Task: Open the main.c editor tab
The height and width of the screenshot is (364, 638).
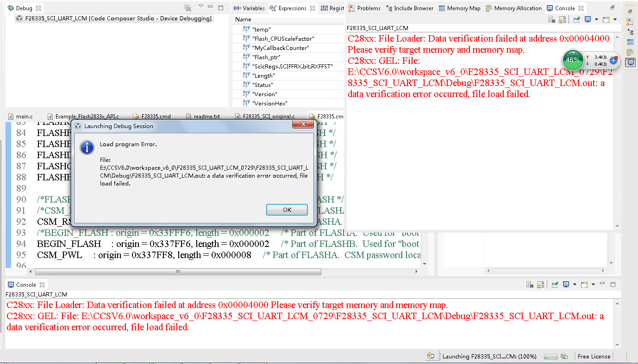Action: pos(21,117)
